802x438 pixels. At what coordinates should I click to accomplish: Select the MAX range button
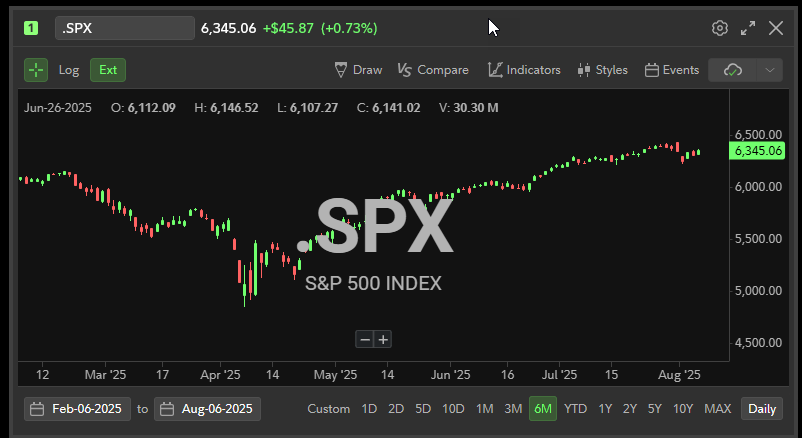tap(717, 409)
